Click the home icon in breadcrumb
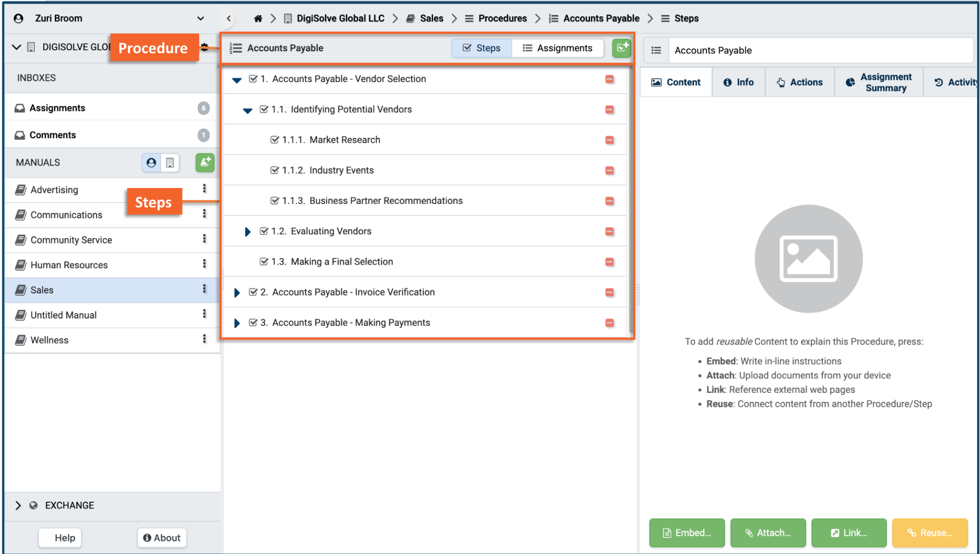 coord(258,18)
